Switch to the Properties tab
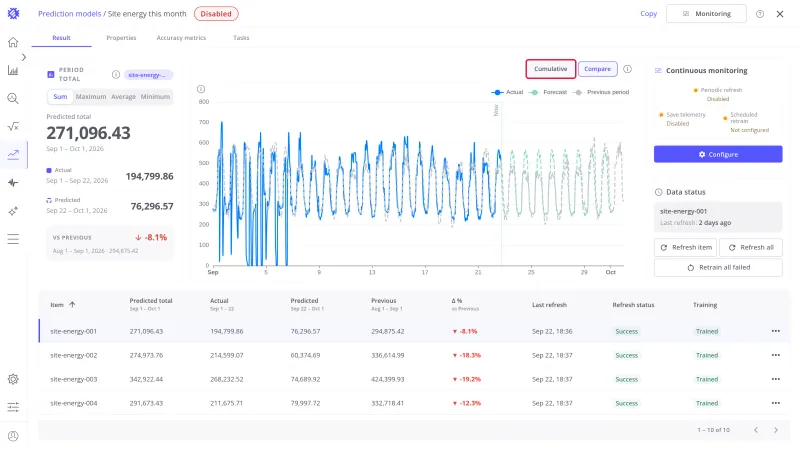The width and height of the screenshot is (800, 450). click(x=121, y=38)
